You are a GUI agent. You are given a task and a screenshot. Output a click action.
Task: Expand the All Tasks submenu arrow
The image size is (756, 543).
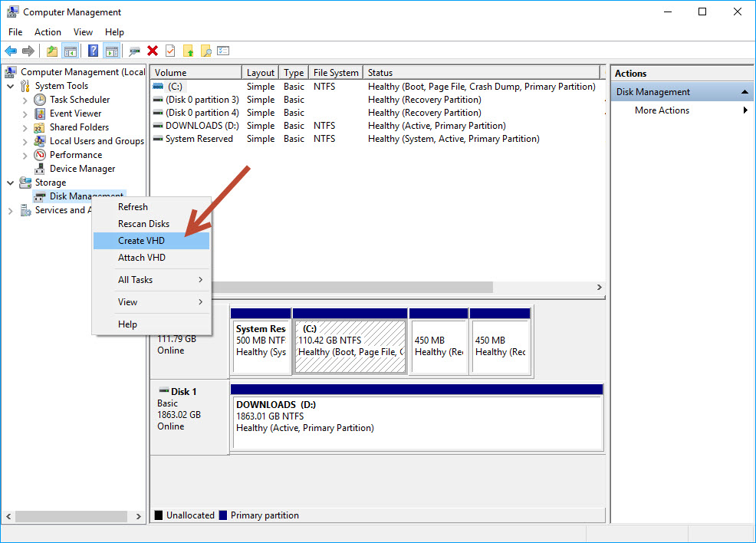tap(199, 279)
